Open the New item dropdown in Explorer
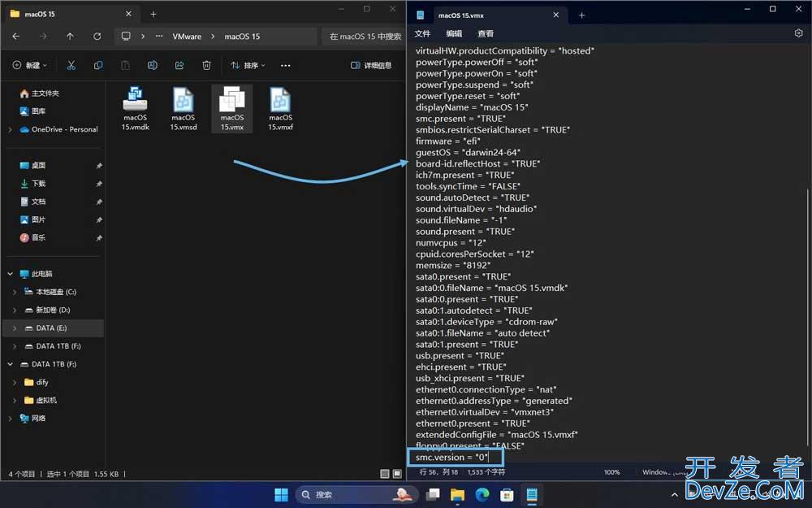Screen dimensions: 812x508 pos(29,65)
